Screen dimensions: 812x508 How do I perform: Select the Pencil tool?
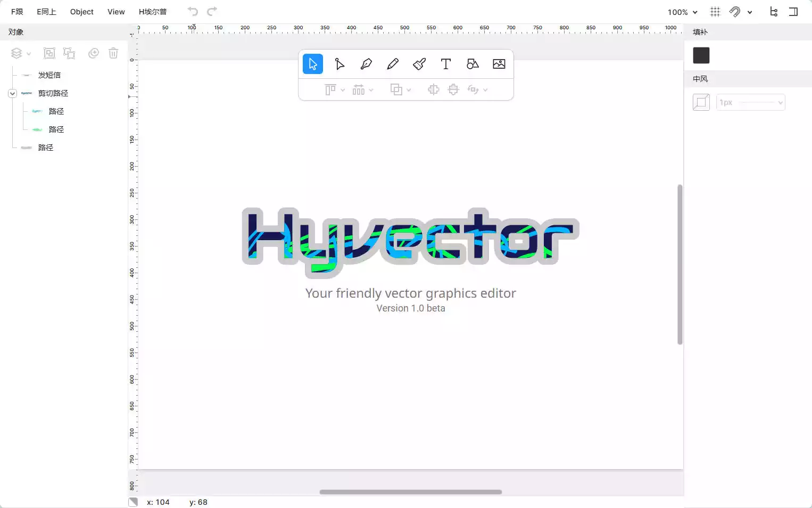point(393,64)
